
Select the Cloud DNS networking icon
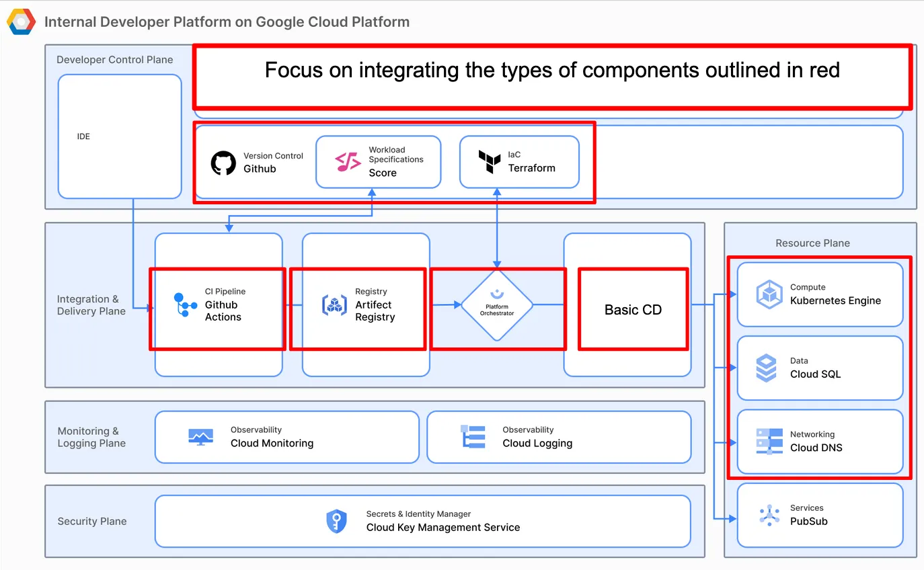pos(768,442)
